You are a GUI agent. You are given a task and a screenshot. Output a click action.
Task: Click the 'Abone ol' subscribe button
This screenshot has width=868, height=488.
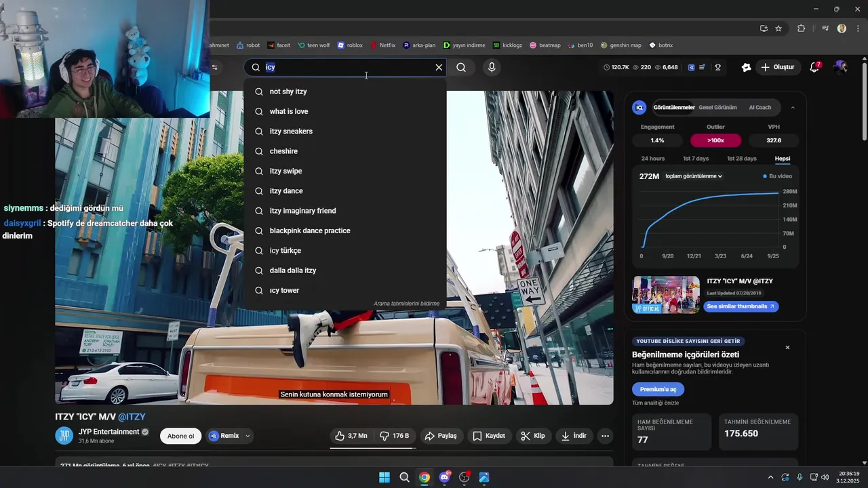point(180,436)
